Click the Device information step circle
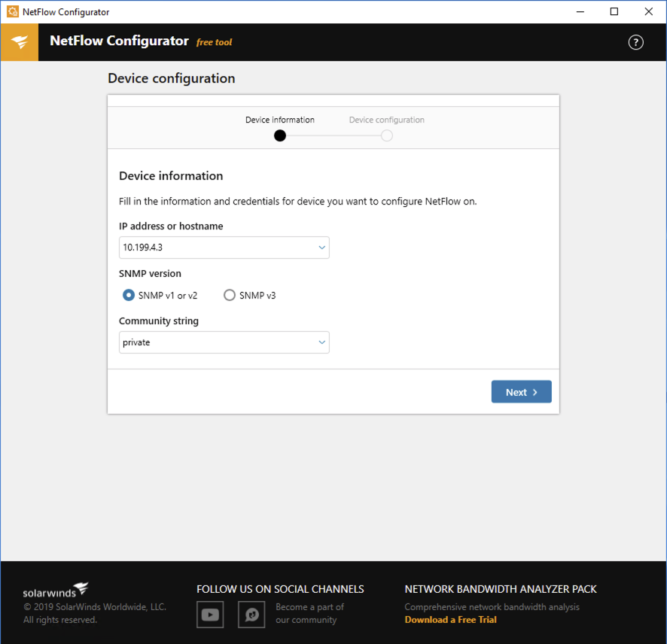Image resolution: width=667 pixels, height=644 pixels. [280, 135]
